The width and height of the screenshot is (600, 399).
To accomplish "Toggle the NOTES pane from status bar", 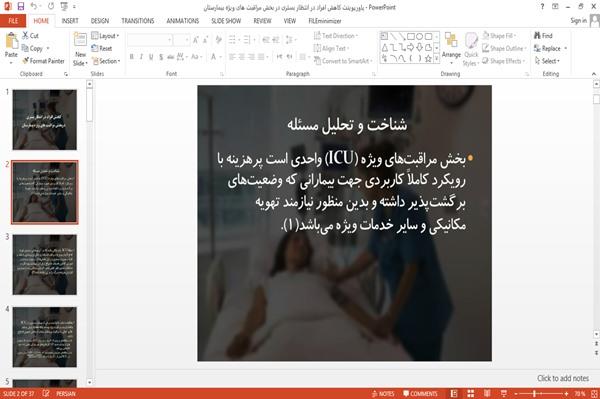I will tap(382, 394).
